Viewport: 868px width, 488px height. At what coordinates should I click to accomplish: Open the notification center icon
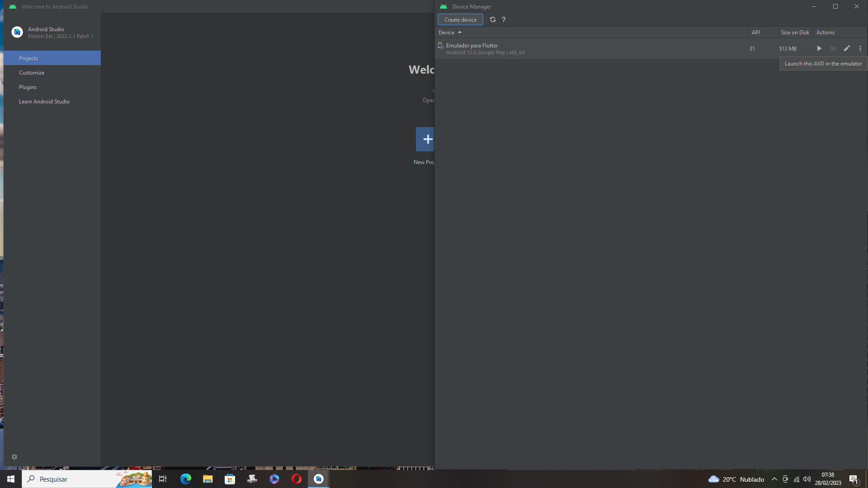(x=854, y=479)
